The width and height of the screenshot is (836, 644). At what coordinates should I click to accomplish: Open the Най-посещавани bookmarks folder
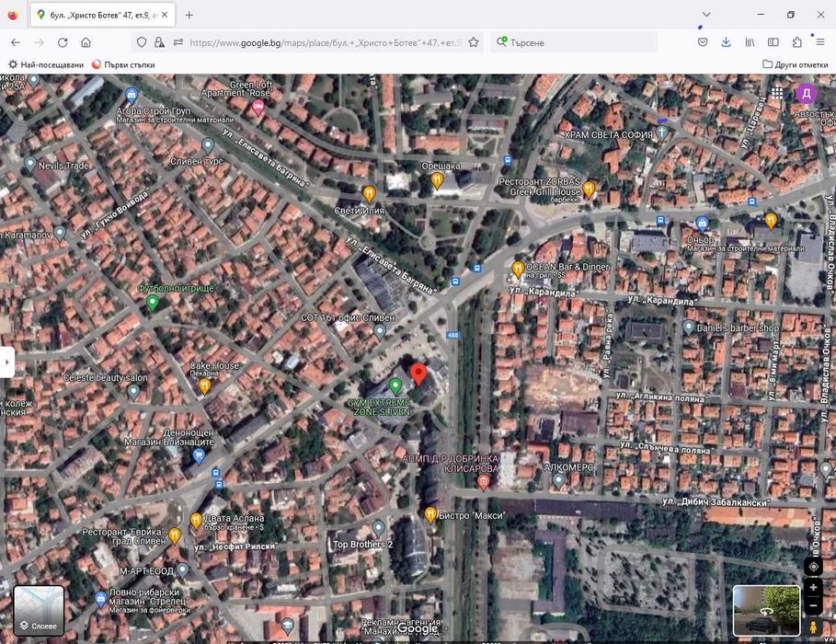46,64
